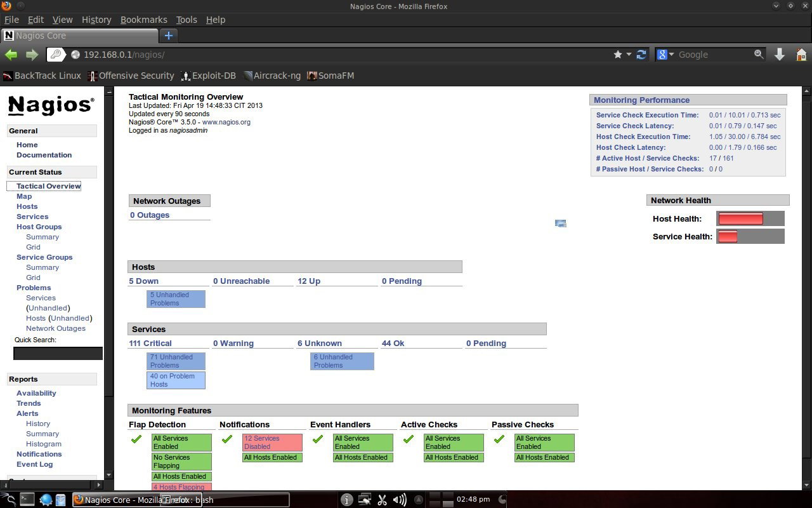Click the Service Health bar
Image resolution: width=812 pixels, height=508 pixels.
pyautogui.click(x=750, y=236)
